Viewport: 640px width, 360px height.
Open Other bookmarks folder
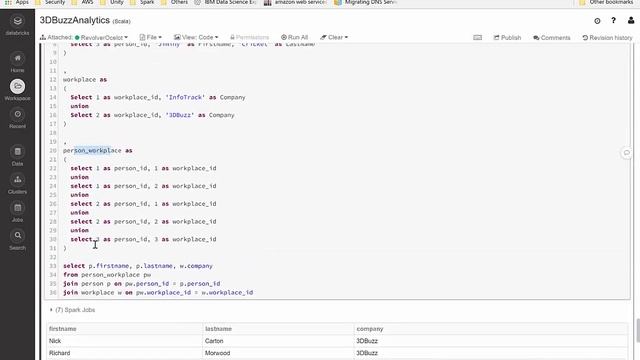click(606, 2)
